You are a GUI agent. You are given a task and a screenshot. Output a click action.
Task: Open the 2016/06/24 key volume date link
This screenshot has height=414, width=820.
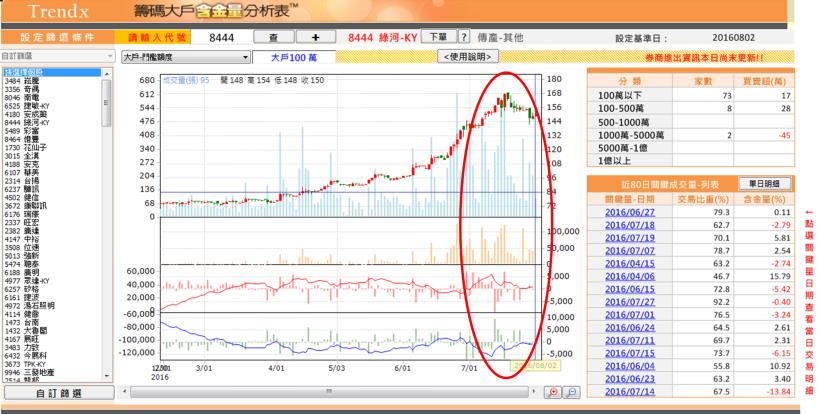(630, 328)
